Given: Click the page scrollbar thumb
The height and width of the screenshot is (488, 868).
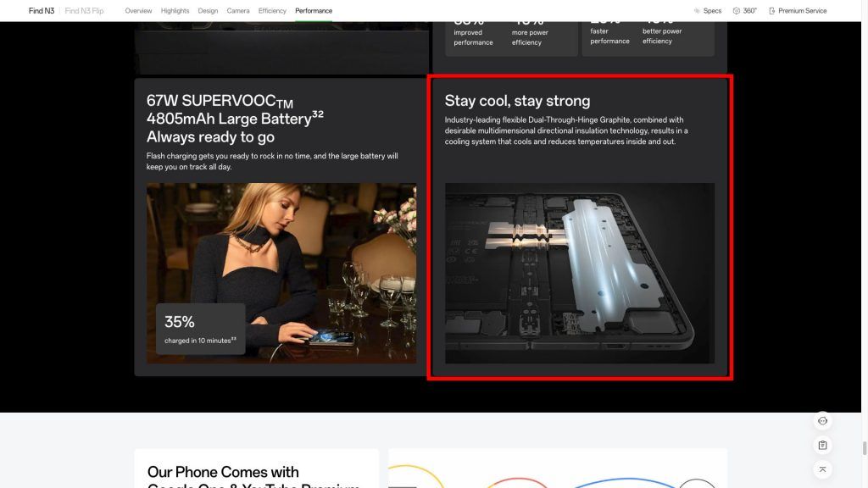Looking at the screenshot, I should point(864,448).
